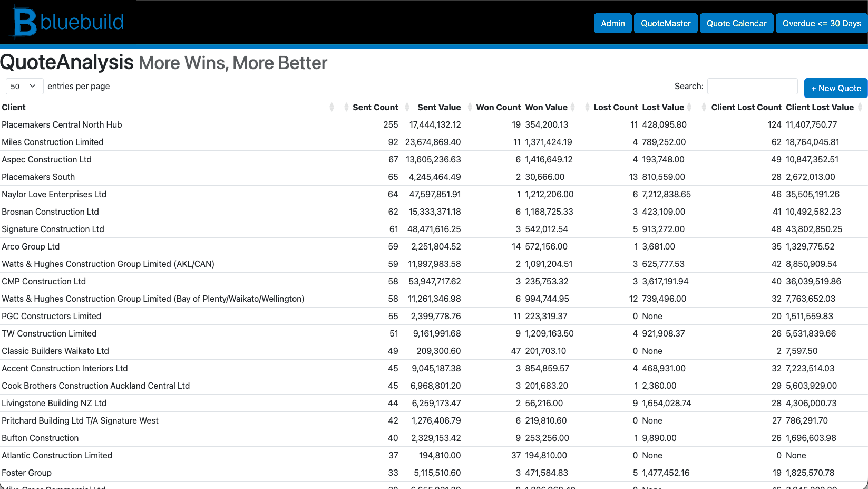Create a new quote with + New Quote
Image resolution: width=868 pixels, height=489 pixels.
[x=836, y=88]
